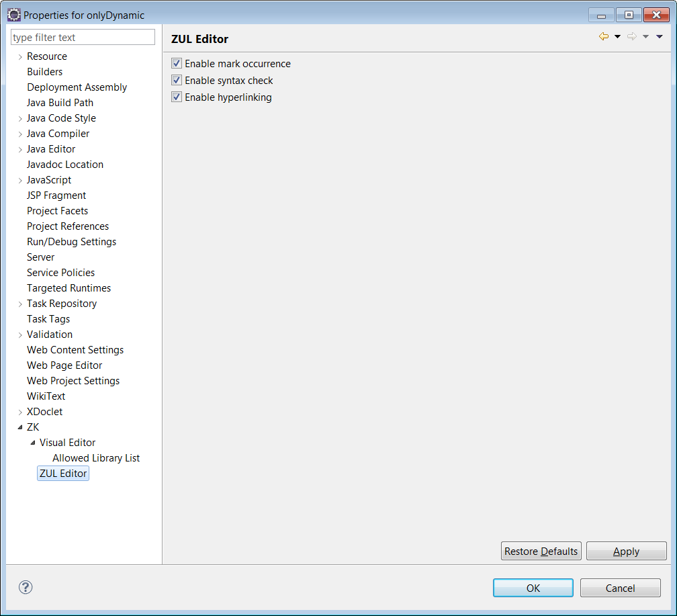Image resolution: width=677 pixels, height=616 pixels.
Task: Select the Resource tree label
Action: click(46, 56)
